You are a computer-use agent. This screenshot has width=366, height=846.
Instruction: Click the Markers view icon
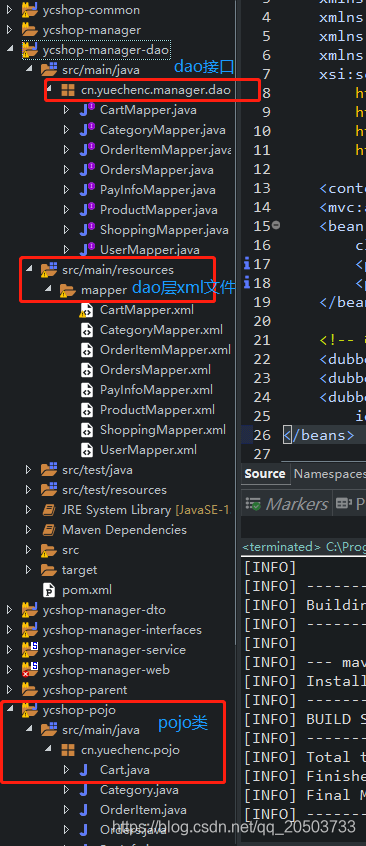253,504
